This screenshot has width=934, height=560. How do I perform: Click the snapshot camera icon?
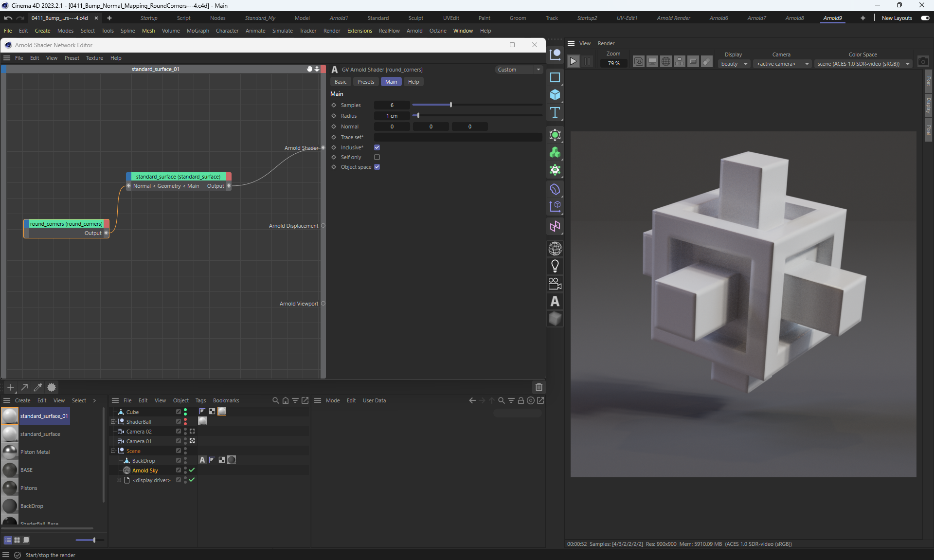point(923,62)
